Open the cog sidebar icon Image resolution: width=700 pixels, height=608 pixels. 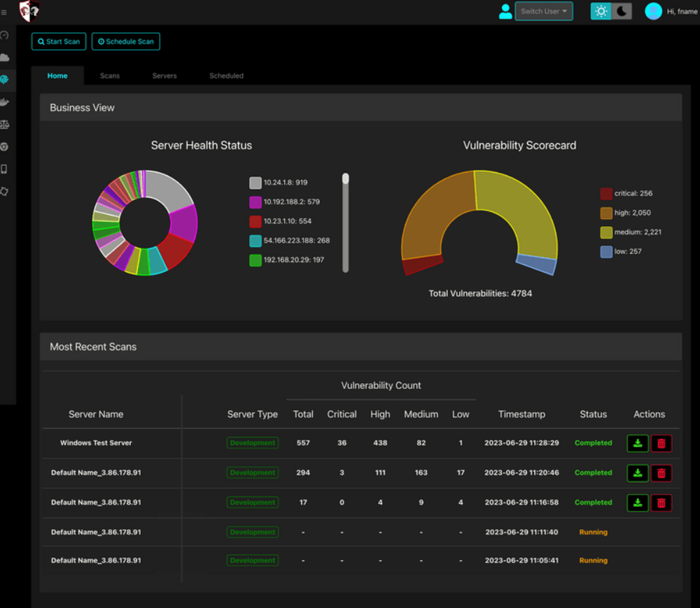coord(4,192)
